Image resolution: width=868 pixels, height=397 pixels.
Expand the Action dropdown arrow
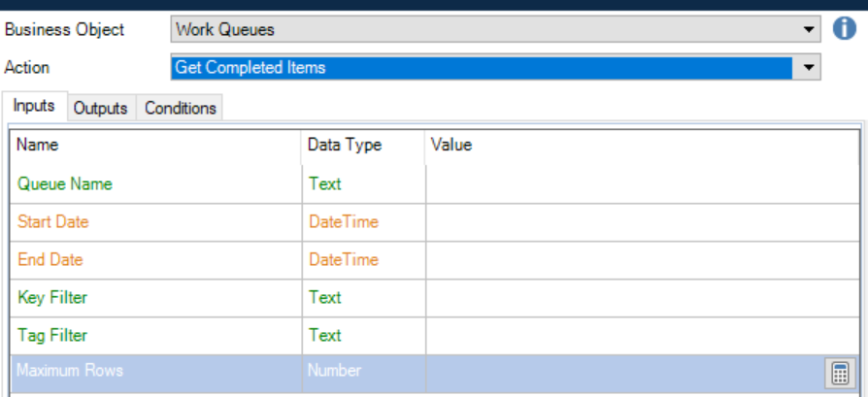pos(808,68)
